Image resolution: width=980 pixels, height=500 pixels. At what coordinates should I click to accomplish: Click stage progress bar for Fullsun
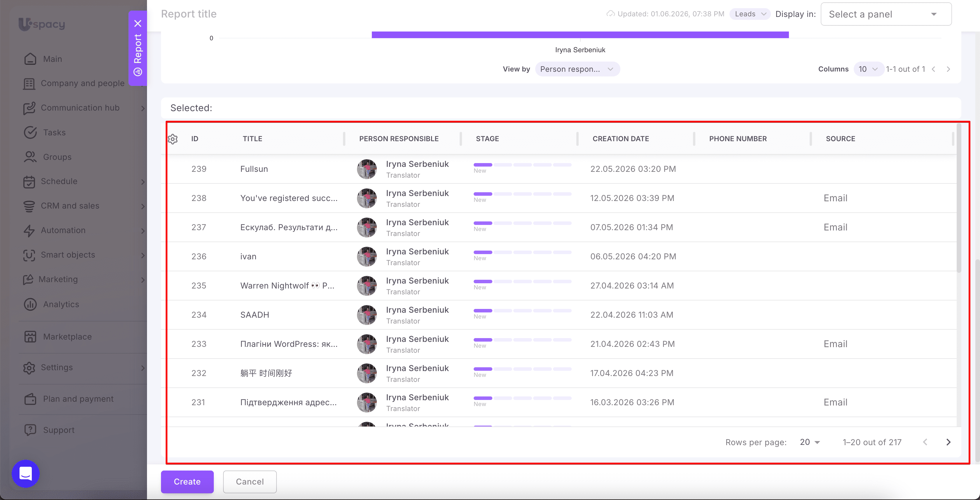(522, 165)
